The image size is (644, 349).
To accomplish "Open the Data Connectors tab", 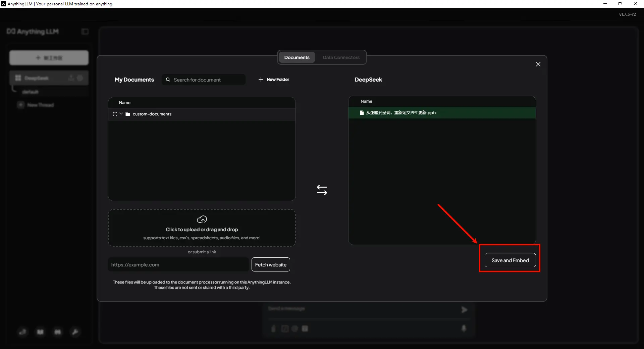I will [341, 57].
